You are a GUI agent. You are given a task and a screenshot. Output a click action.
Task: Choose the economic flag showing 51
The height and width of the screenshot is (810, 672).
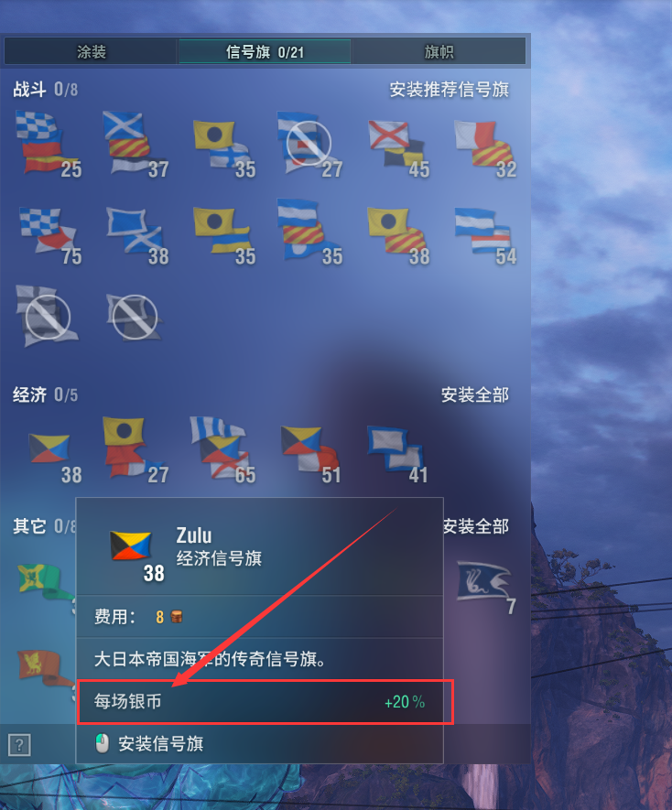pos(310,454)
